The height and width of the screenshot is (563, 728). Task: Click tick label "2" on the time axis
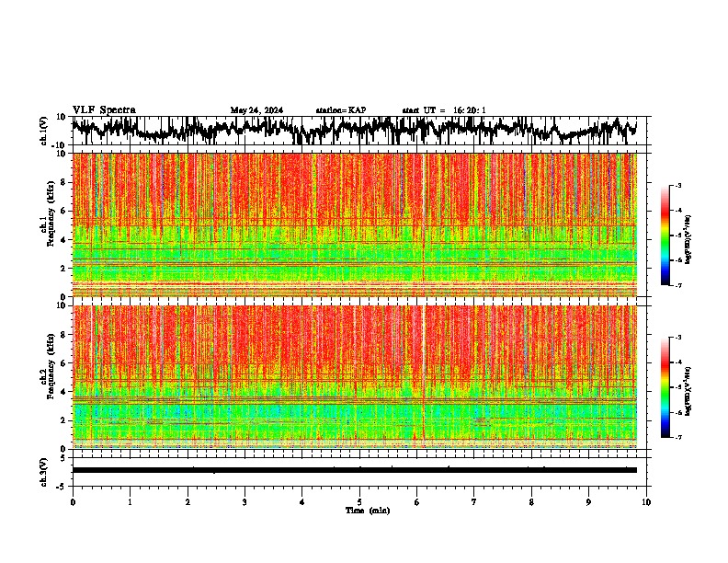[x=188, y=502]
